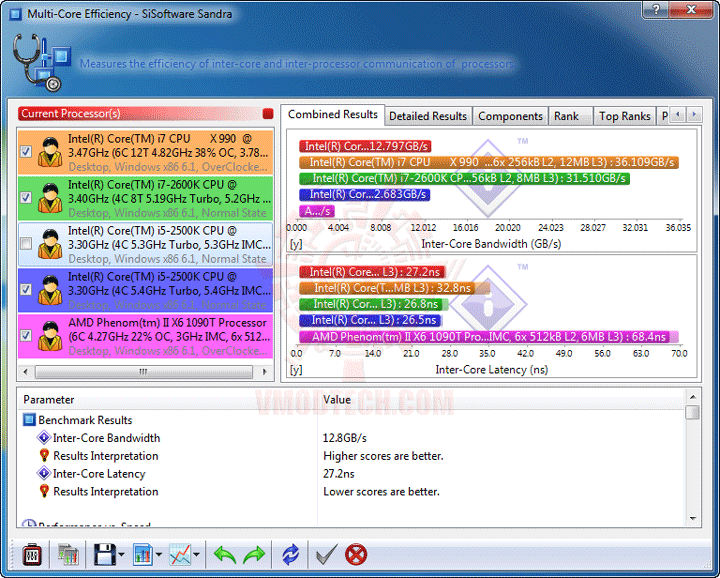The height and width of the screenshot is (578, 720).
Task: Click the processor list right scroll arrow
Action: tap(265, 371)
